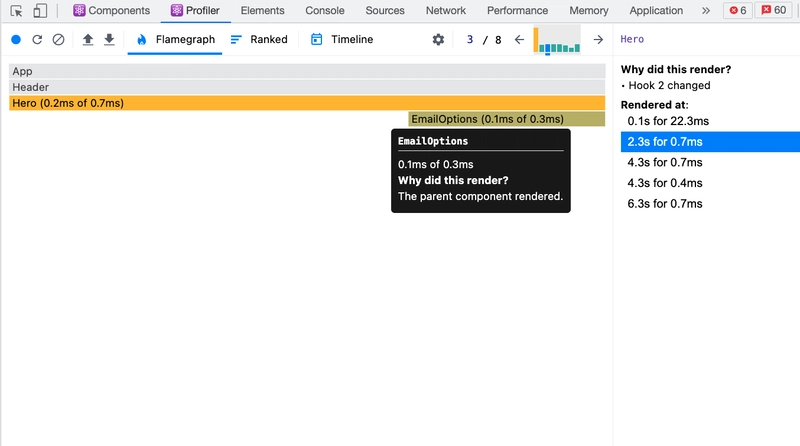Show more DevTools tabs chevron
The image size is (800, 446).
pyautogui.click(x=706, y=11)
